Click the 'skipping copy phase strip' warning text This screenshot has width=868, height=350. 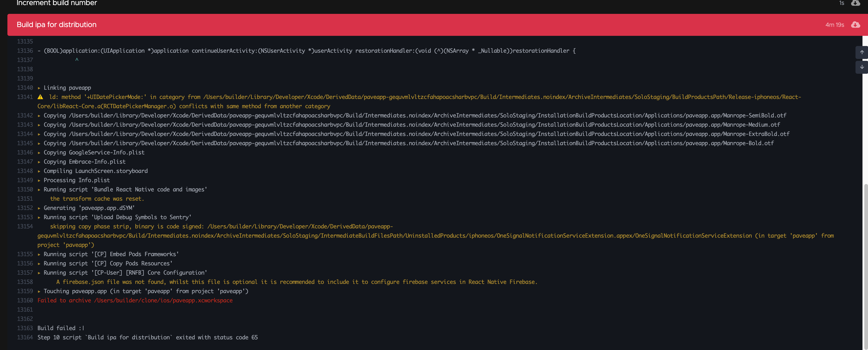(436, 236)
